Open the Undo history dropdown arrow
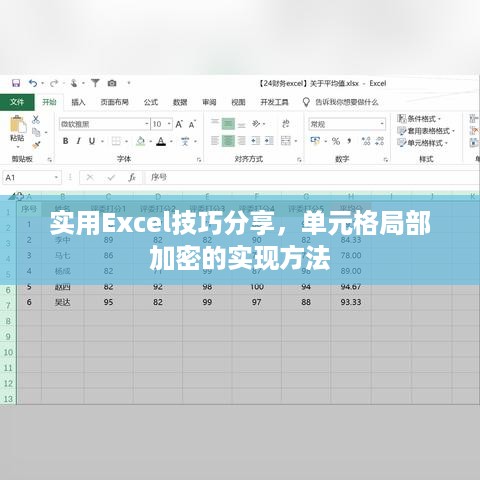 click(x=43, y=83)
